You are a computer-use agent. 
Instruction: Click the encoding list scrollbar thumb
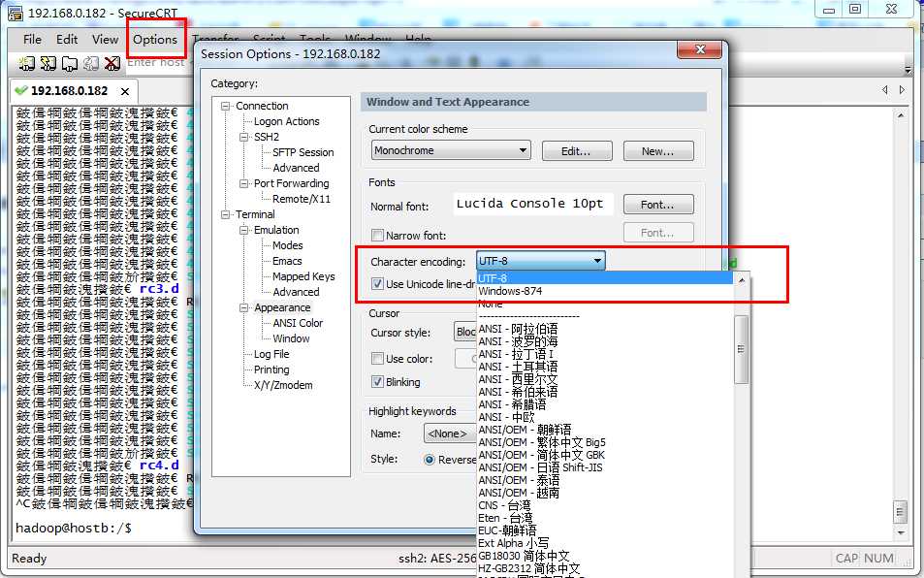(742, 349)
